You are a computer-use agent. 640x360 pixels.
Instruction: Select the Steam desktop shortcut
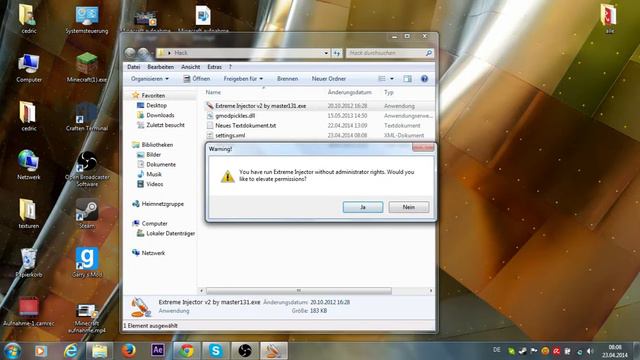(x=87, y=214)
